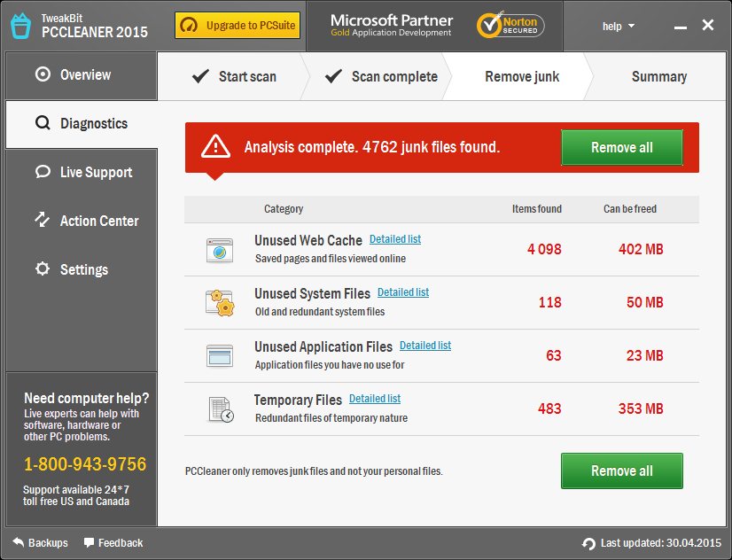Screen dimensions: 732x560
Task: Click the Scan complete checkmark icon
Action: coord(333,76)
